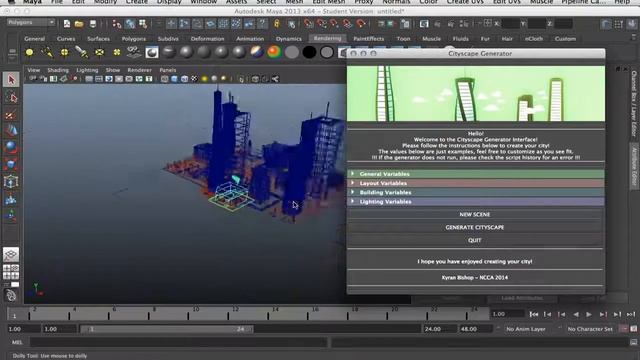Click the MEL command line field

(x=178, y=342)
